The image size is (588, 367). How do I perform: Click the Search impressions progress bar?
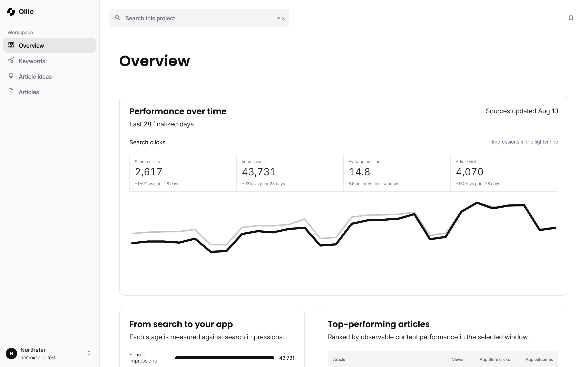click(x=225, y=358)
